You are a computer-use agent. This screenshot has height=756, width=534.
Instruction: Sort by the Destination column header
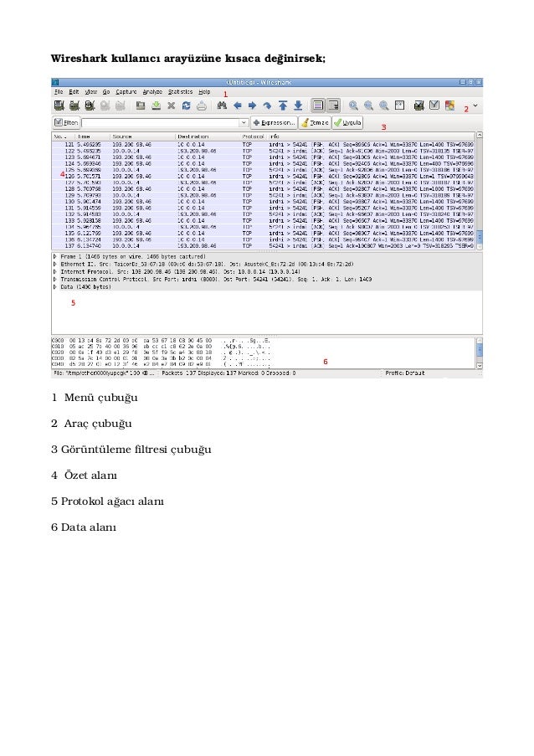tap(208, 136)
